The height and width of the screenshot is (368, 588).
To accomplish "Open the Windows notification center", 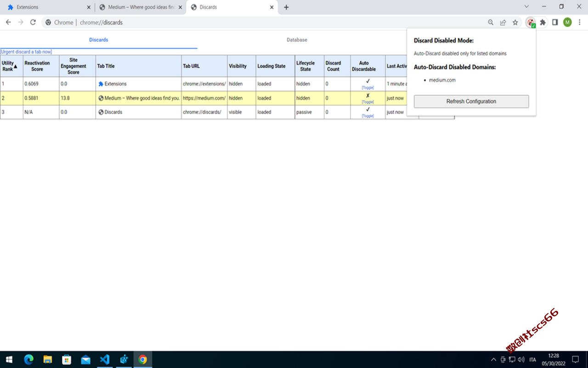I will tap(575, 360).
